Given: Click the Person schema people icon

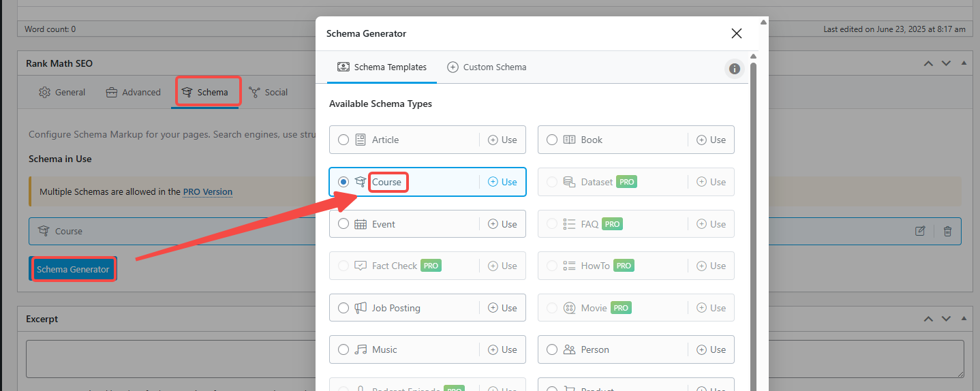Looking at the screenshot, I should pyautogui.click(x=570, y=349).
